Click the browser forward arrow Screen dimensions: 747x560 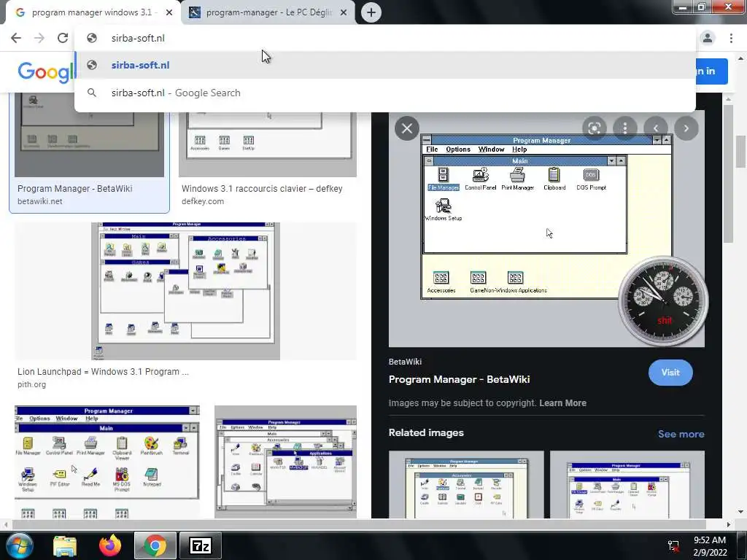pos(39,38)
